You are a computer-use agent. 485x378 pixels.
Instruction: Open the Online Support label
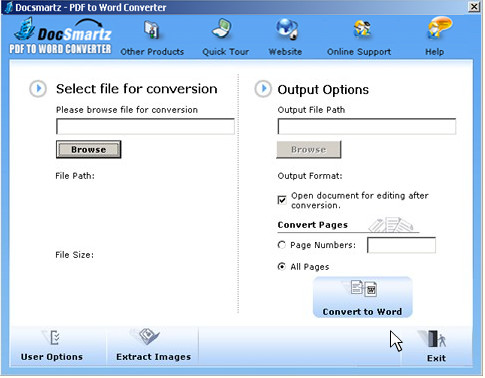[359, 52]
